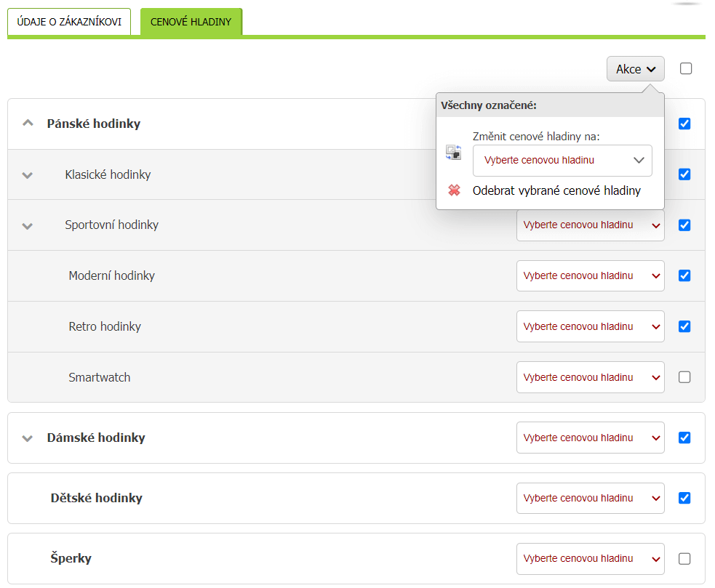Screen dimensions: 715x588
Task: Uncheck the Dětské hodinky checkbox
Action: [684, 498]
